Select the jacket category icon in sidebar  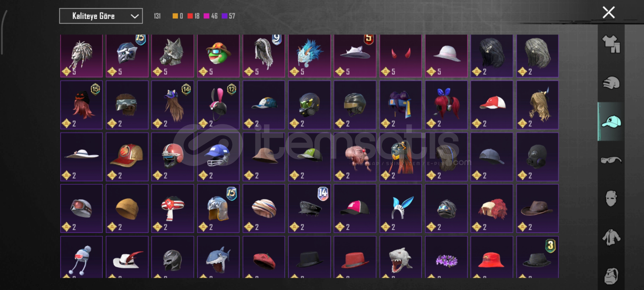[611, 237]
